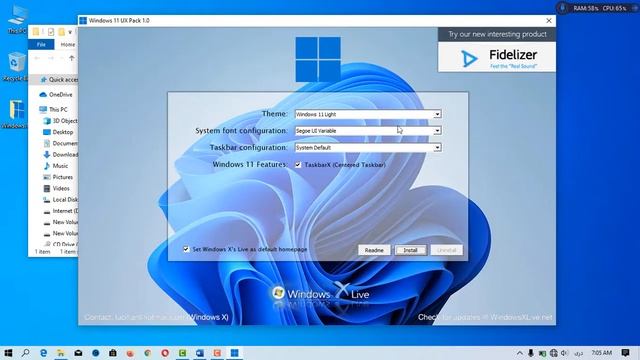The height and width of the screenshot is (360, 640).
Task: Open the Start menu
Action: (8, 353)
